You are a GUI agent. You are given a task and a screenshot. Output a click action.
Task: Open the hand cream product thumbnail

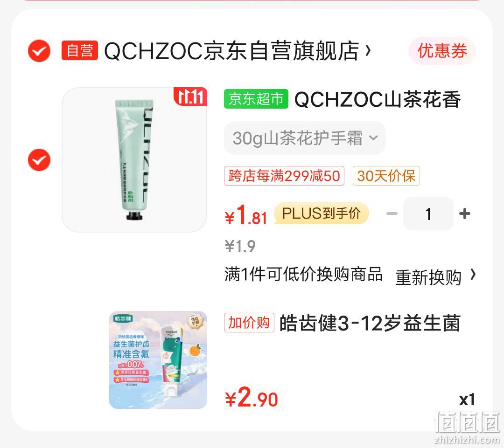pyautogui.click(x=134, y=159)
